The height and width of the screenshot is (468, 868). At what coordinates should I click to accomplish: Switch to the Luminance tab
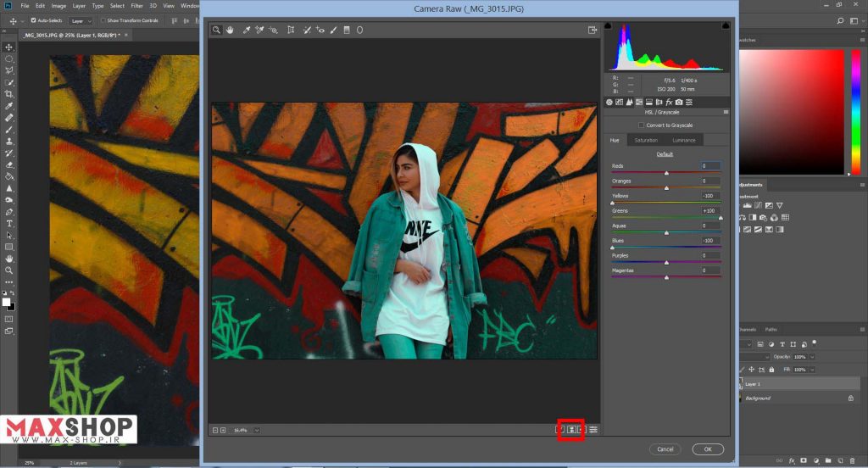tap(684, 140)
